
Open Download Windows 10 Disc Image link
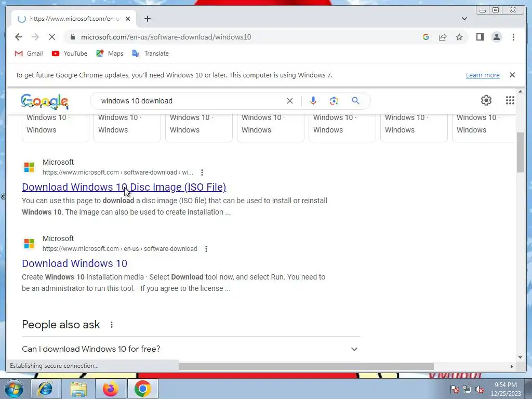click(x=124, y=187)
